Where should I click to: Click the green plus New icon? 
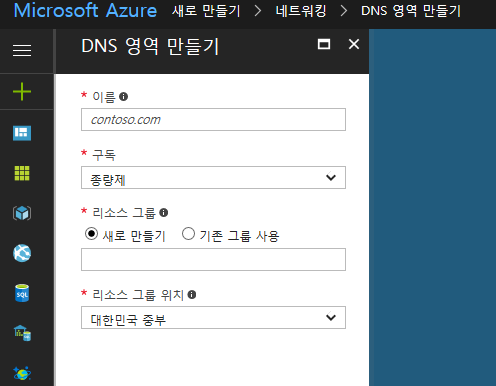point(22,91)
